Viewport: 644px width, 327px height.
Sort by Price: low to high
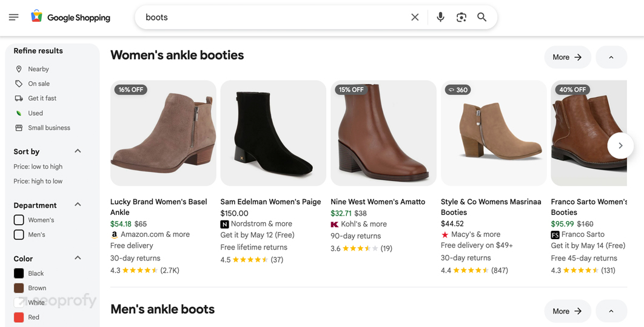point(38,167)
